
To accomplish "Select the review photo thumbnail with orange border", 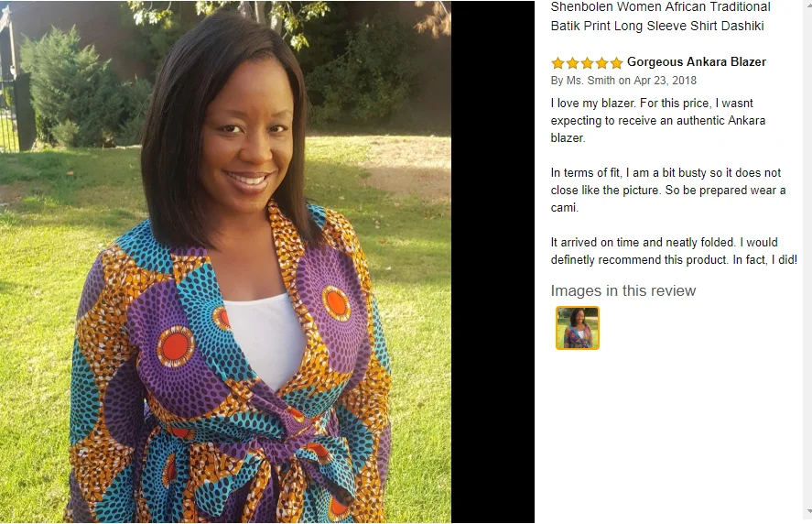I will click(578, 328).
